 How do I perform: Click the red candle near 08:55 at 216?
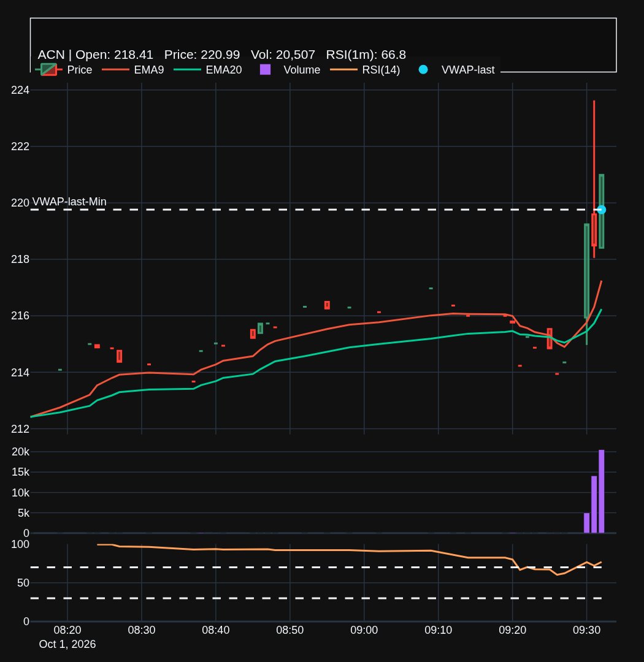327,305
